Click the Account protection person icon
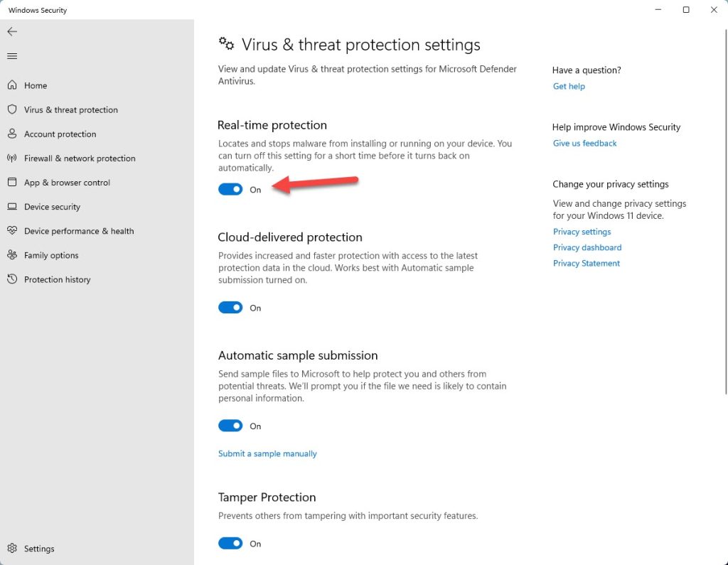Image resolution: width=728 pixels, height=565 pixels. click(x=12, y=134)
